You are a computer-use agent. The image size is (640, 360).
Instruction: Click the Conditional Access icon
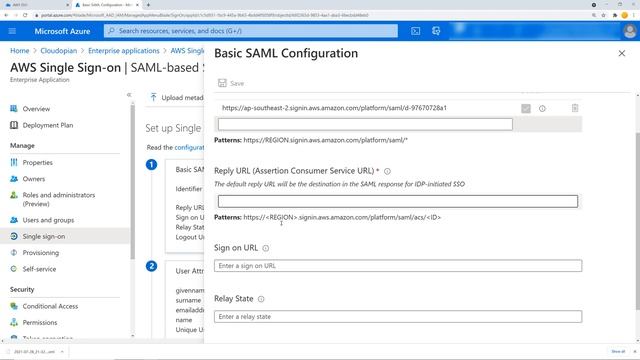[x=14, y=306]
